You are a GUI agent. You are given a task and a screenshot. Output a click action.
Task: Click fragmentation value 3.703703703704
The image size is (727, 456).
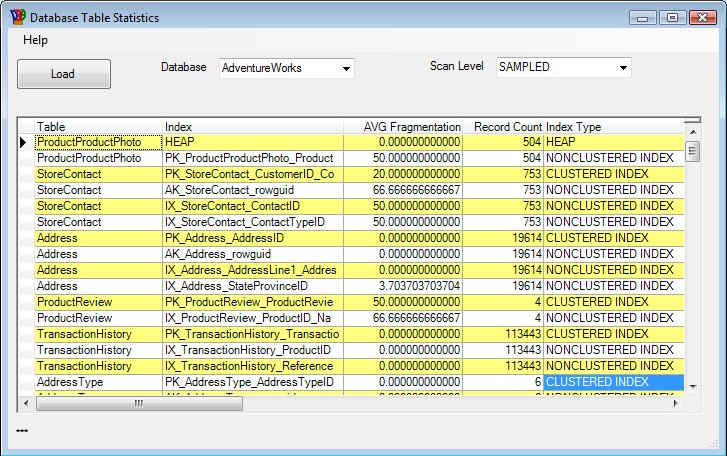click(x=403, y=286)
